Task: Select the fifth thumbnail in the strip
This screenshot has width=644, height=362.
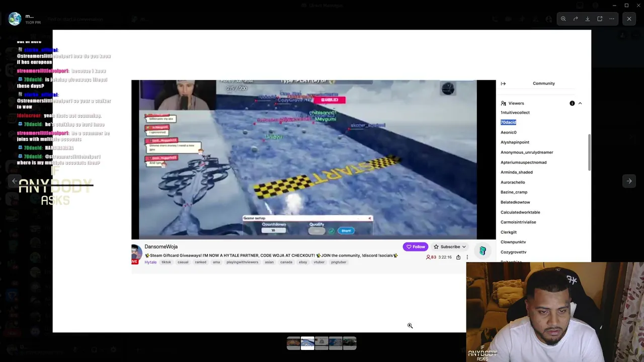Action: pyautogui.click(x=350, y=343)
